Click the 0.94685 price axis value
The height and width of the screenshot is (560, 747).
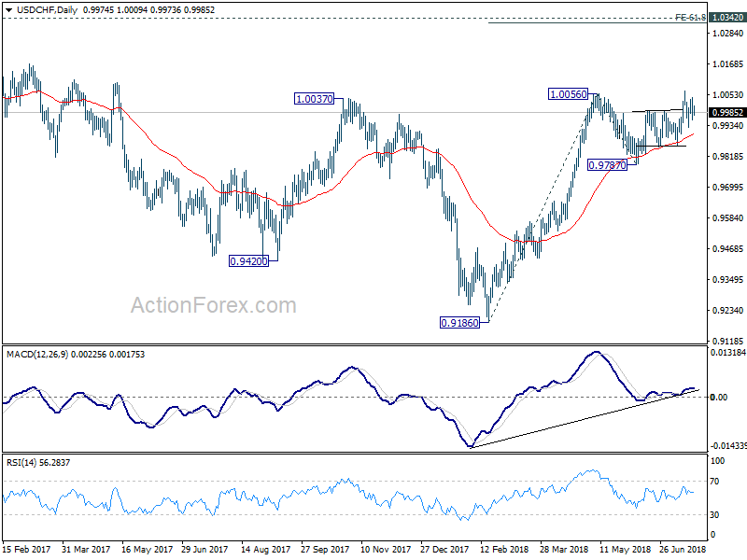pos(727,248)
